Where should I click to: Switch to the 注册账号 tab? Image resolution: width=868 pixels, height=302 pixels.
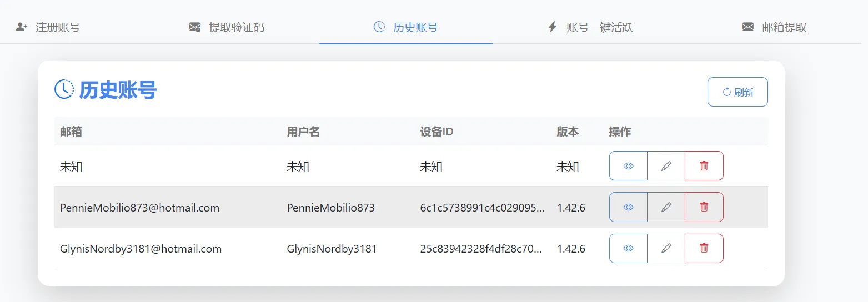(x=48, y=27)
